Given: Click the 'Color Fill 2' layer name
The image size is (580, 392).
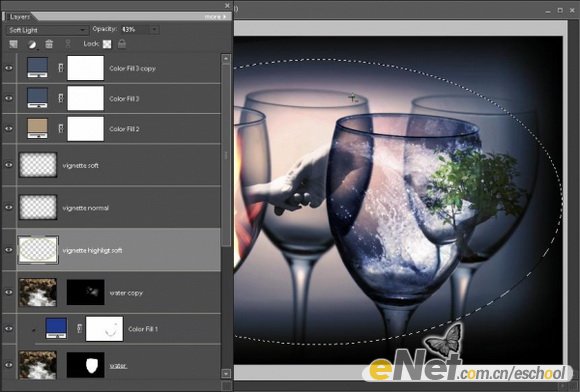Looking at the screenshot, I should [124, 129].
